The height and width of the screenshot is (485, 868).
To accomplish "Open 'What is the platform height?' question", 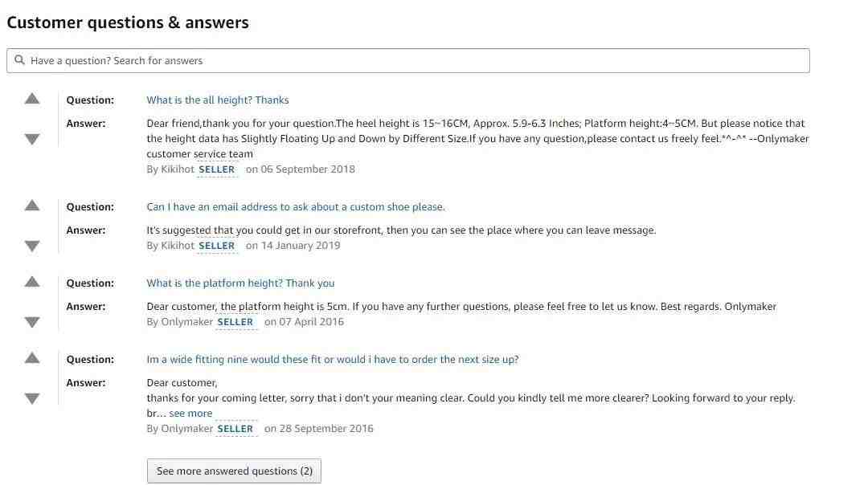I will [x=240, y=283].
